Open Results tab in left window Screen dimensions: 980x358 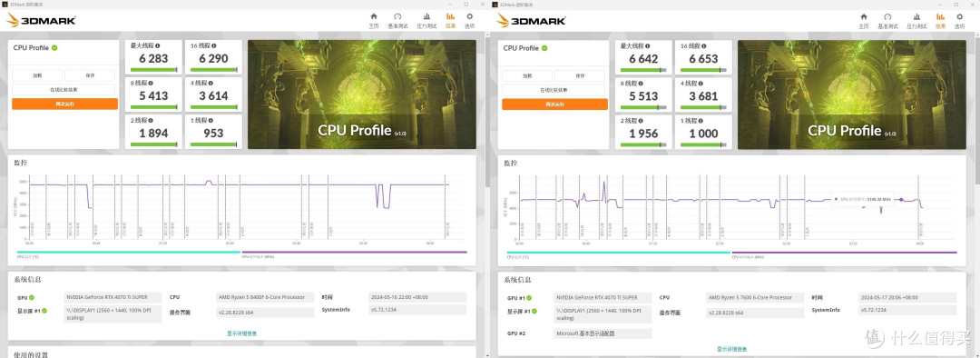tap(450, 21)
